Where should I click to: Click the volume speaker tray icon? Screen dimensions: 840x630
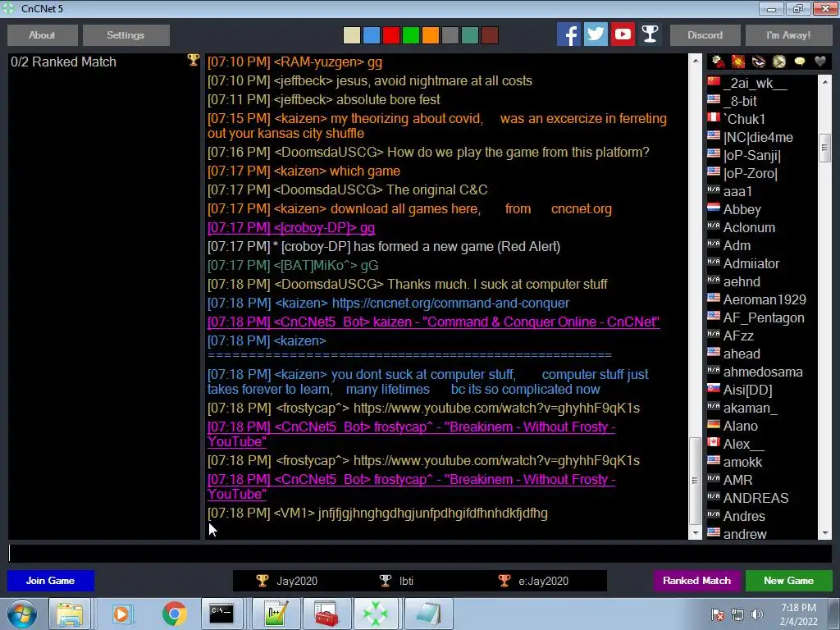pos(757,614)
